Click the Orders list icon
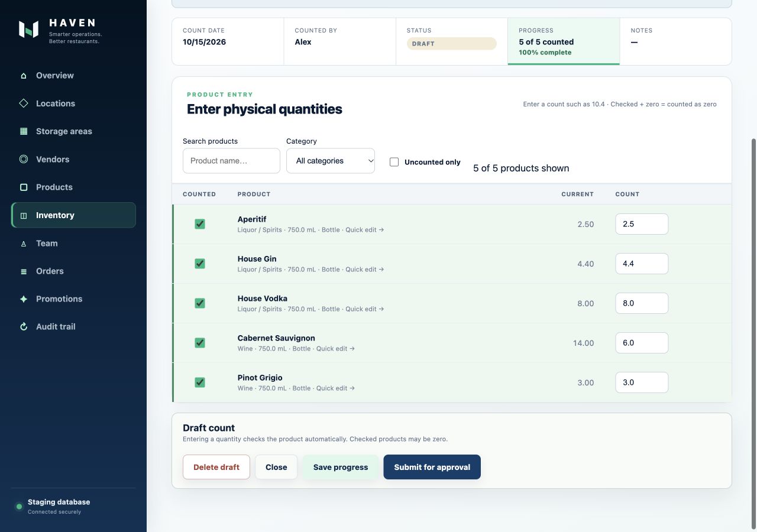The height and width of the screenshot is (532, 757). coord(24,271)
